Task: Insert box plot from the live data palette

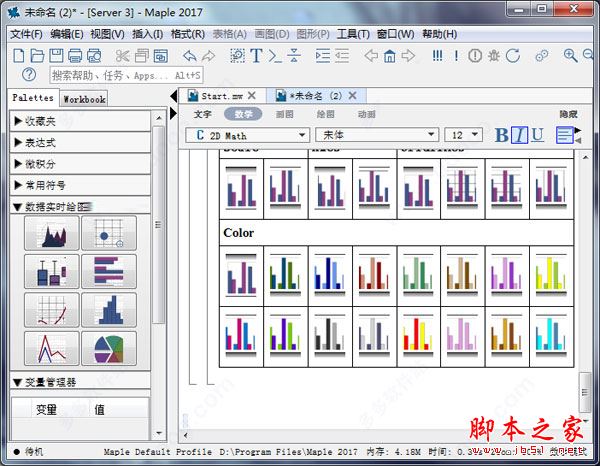Action: [x=52, y=271]
